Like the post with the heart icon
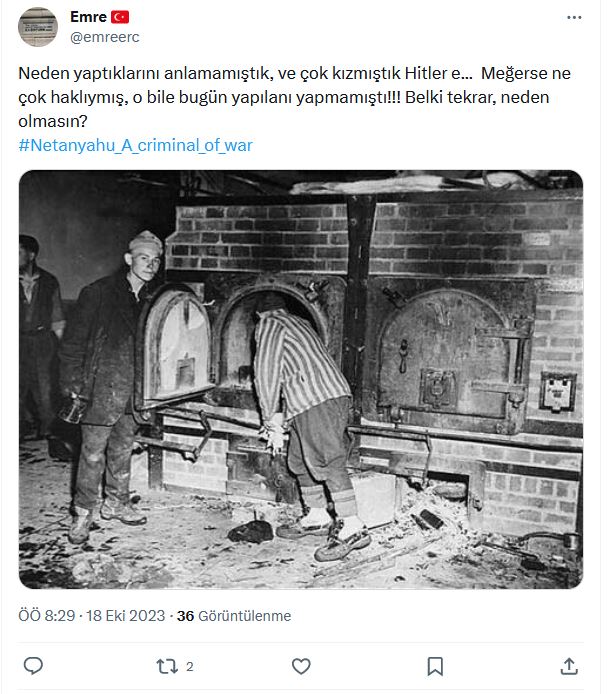The width and height of the screenshot is (612, 694). click(x=301, y=666)
